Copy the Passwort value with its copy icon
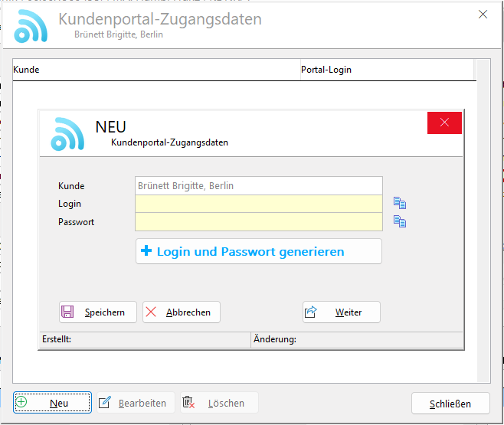Viewport: 504px width, 425px height. point(399,222)
